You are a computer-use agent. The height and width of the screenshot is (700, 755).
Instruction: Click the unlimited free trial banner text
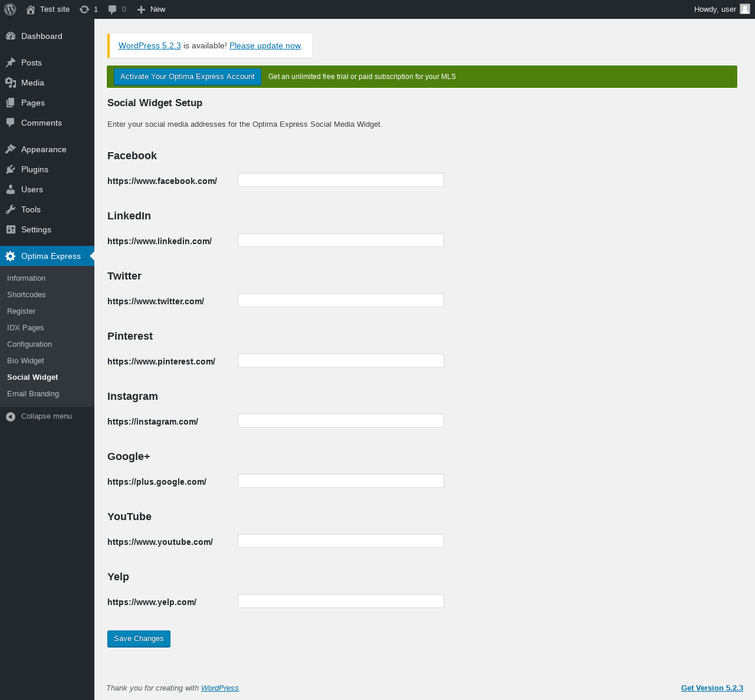pyautogui.click(x=362, y=77)
